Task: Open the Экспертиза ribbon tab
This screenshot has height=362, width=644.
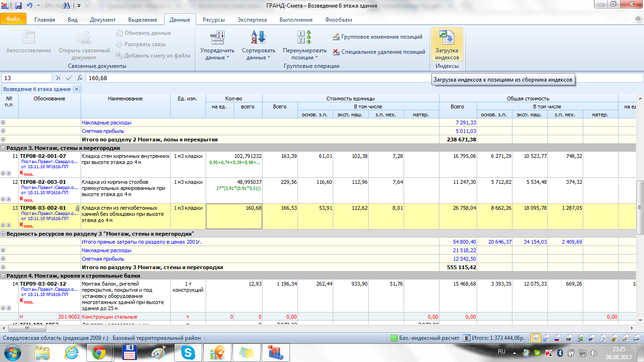Action: [x=252, y=20]
